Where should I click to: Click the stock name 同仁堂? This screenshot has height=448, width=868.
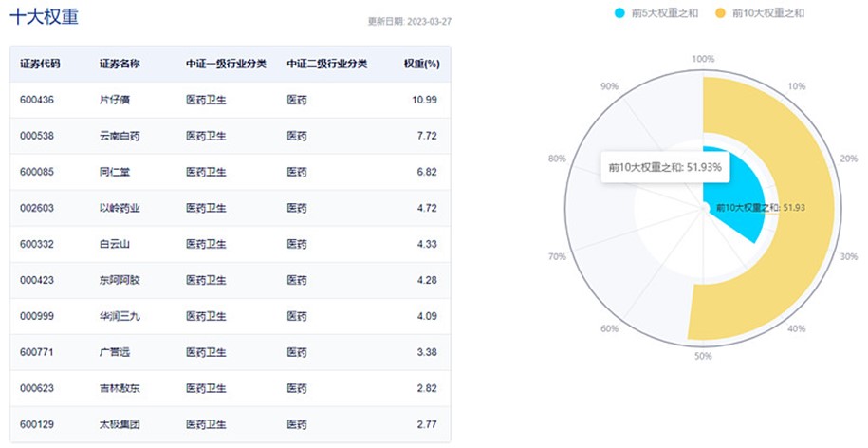pos(115,172)
